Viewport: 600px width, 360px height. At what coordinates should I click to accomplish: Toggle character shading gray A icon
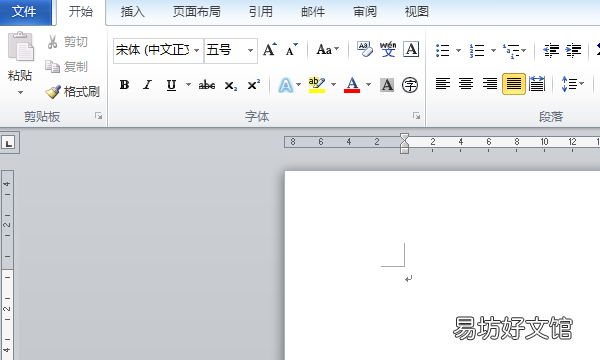[387, 85]
